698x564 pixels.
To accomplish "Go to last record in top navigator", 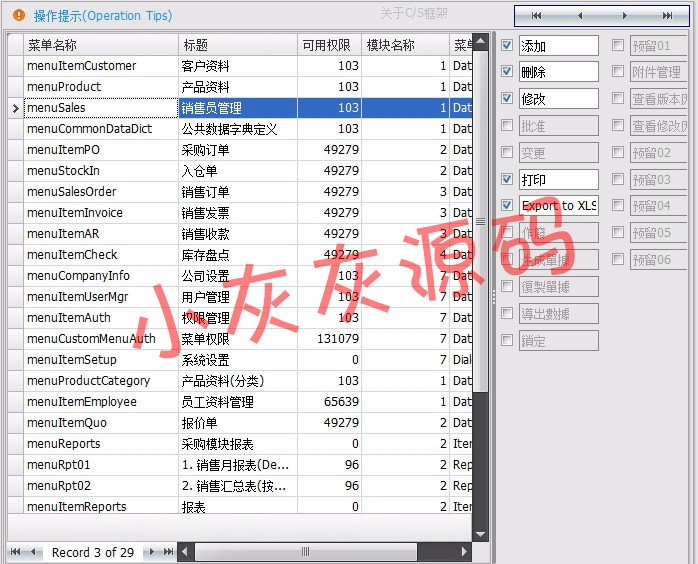I will pyautogui.click(x=667, y=16).
